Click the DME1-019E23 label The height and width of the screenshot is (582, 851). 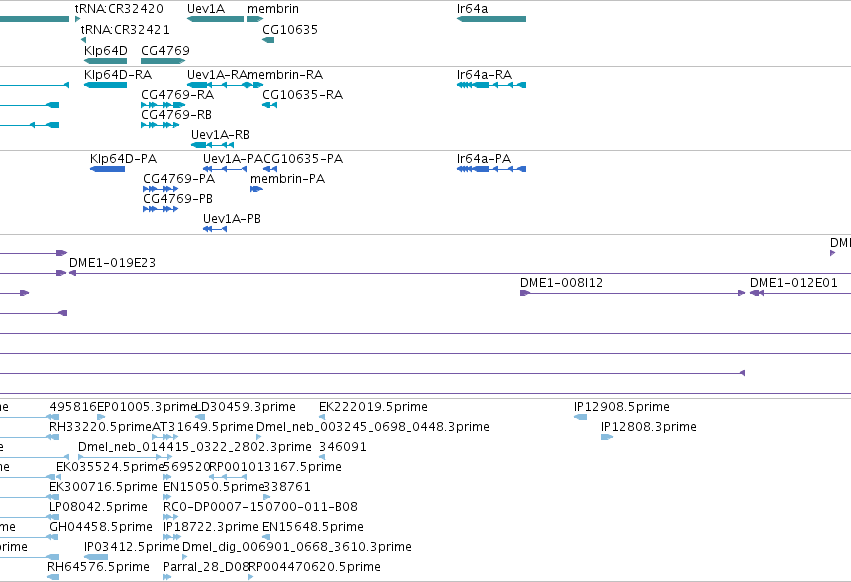coord(112,263)
